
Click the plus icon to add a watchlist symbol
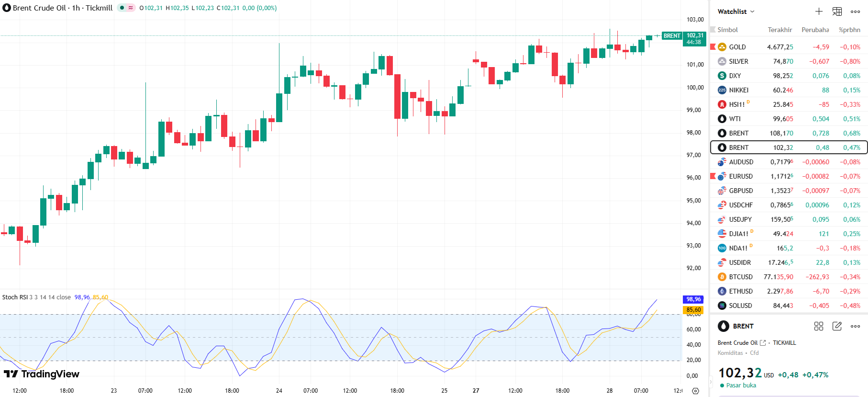click(819, 11)
